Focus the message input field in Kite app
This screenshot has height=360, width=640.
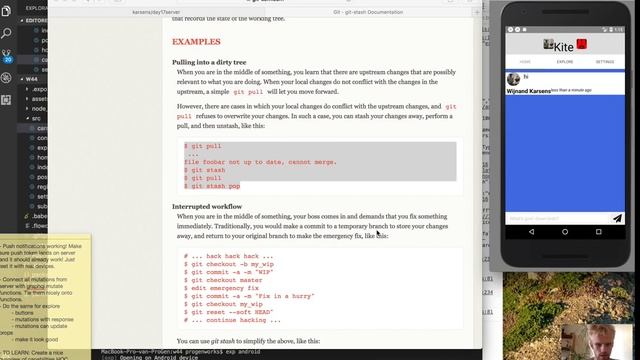click(x=558, y=218)
